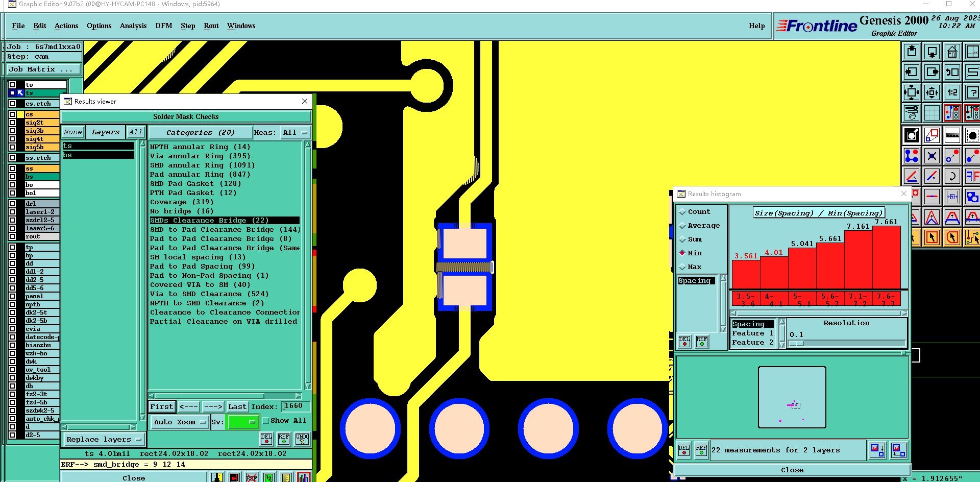Click the 1:2 zoom scale icon
This screenshot has width=980, height=482.
[x=952, y=92]
